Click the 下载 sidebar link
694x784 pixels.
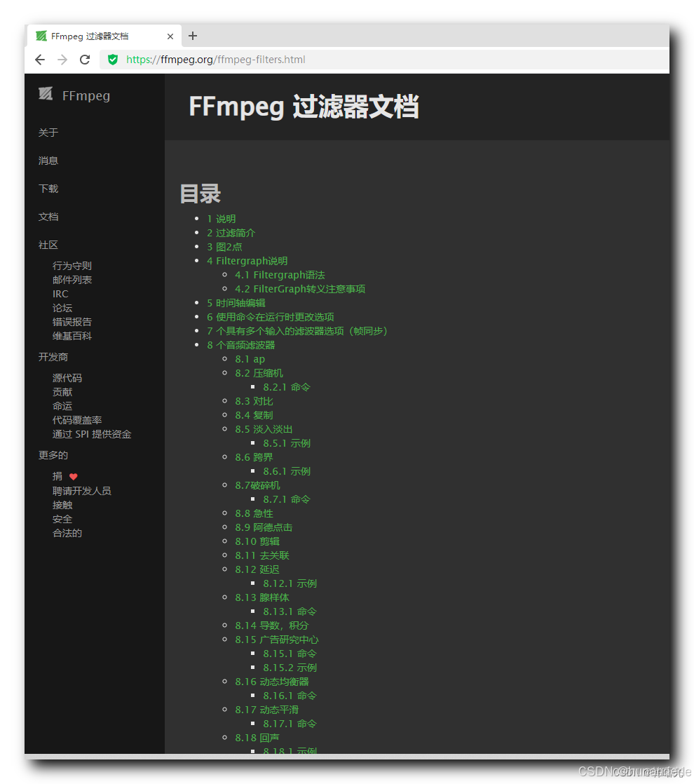point(48,188)
